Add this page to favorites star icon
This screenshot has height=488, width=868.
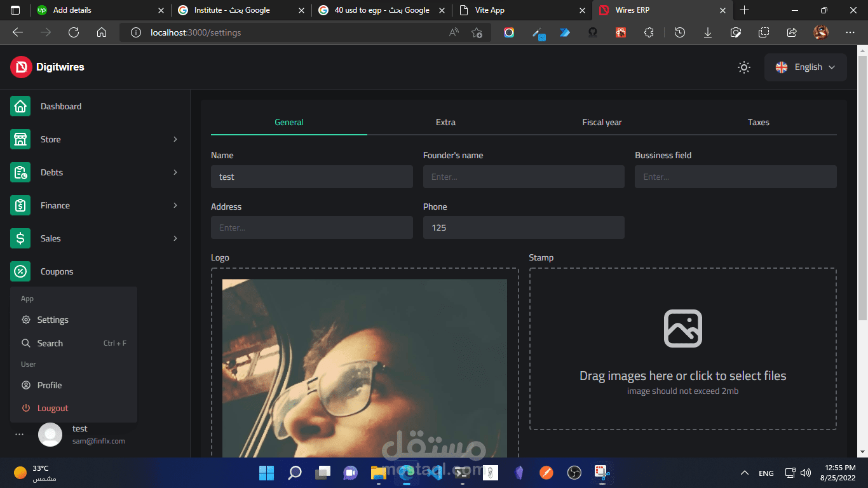477,32
